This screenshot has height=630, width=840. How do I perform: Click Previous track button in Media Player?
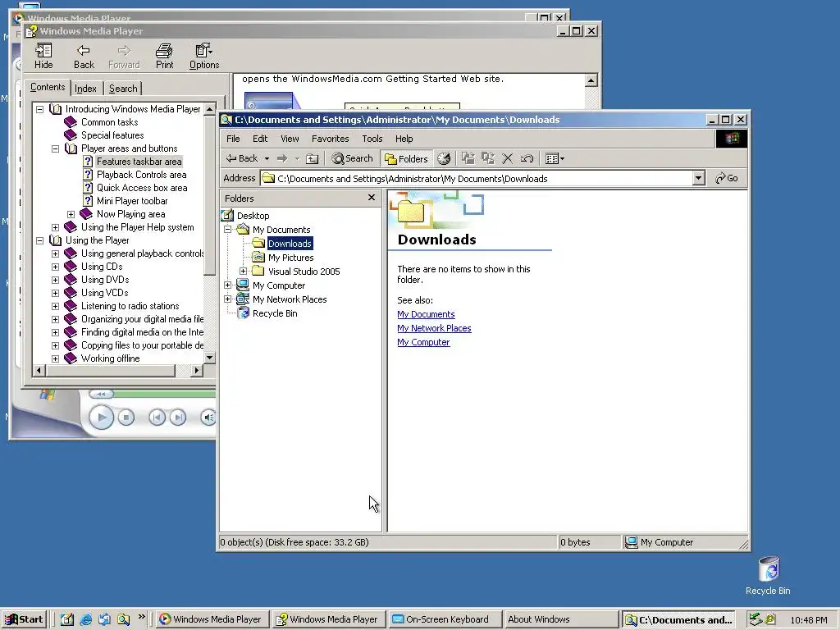157,418
